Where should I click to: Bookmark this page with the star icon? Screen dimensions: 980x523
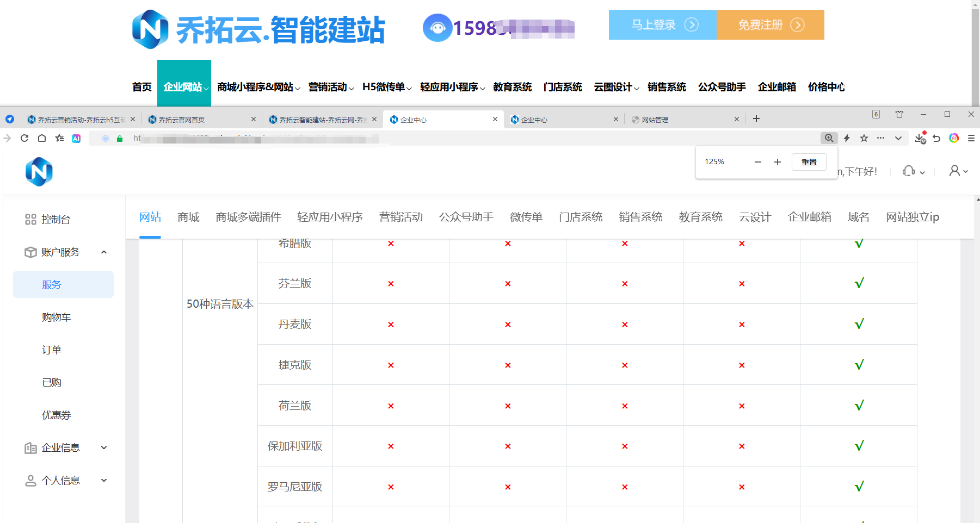[x=864, y=138]
